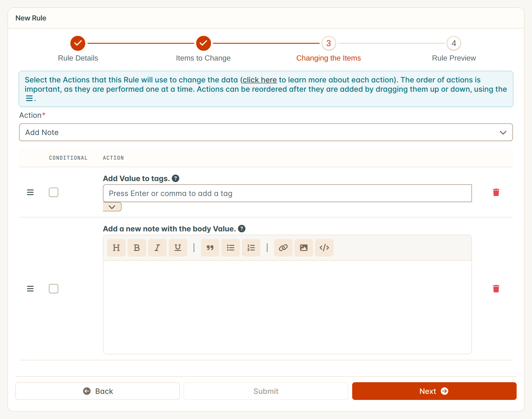The width and height of the screenshot is (532, 419).
Task: Enable conditional checkbox for the tags action
Action: (54, 192)
